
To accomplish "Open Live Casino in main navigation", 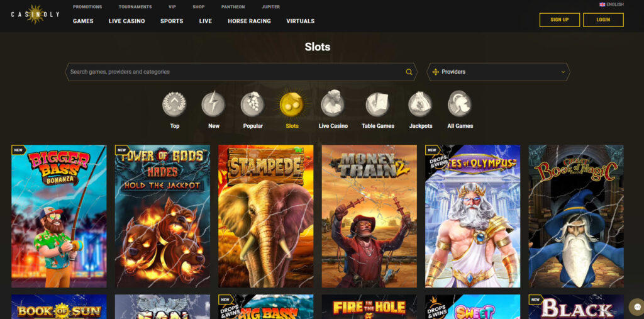I will tap(127, 21).
